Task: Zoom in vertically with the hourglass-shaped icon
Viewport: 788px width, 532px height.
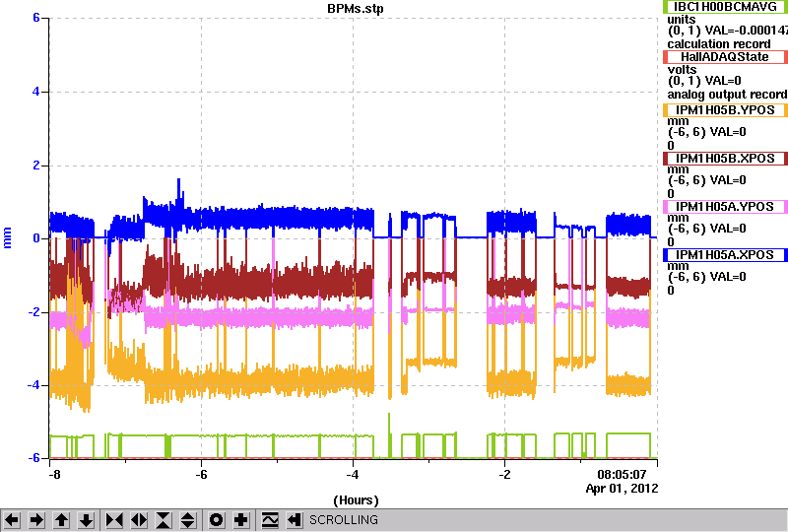Action: (164, 520)
